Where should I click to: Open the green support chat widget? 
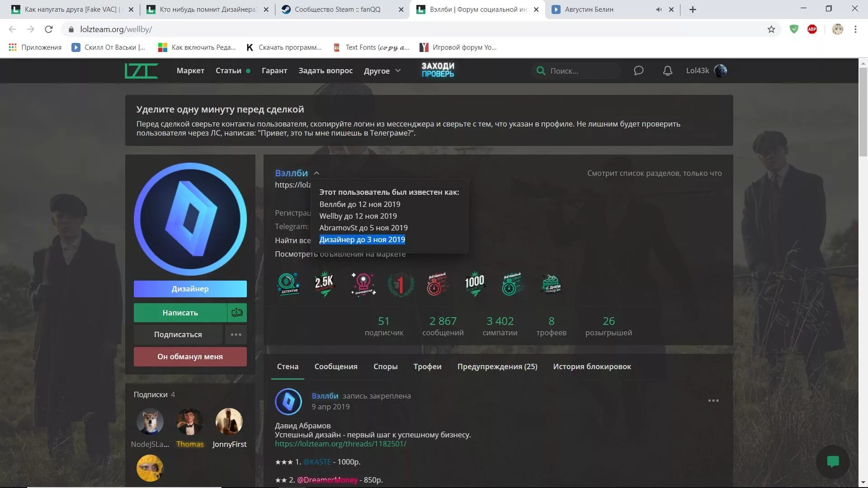click(833, 462)
